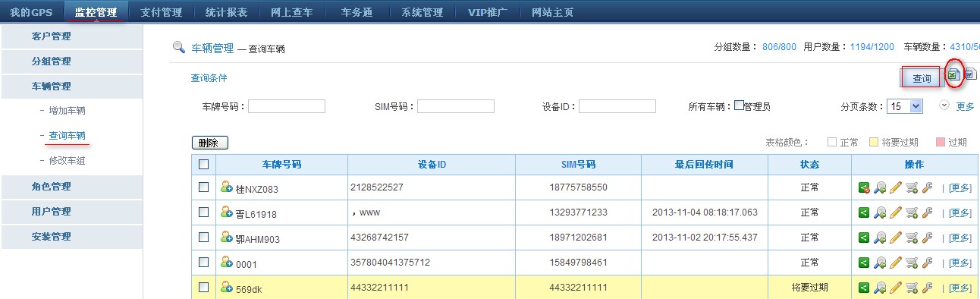Open [更多] menu for 569dk row

[x=960, y=288]
